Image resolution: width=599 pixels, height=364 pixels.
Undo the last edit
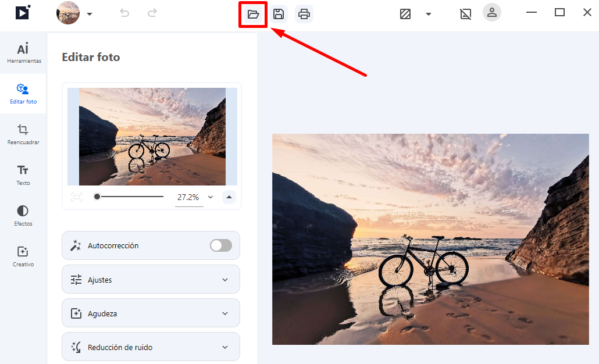pyautogui.click(x=124, y=13)
